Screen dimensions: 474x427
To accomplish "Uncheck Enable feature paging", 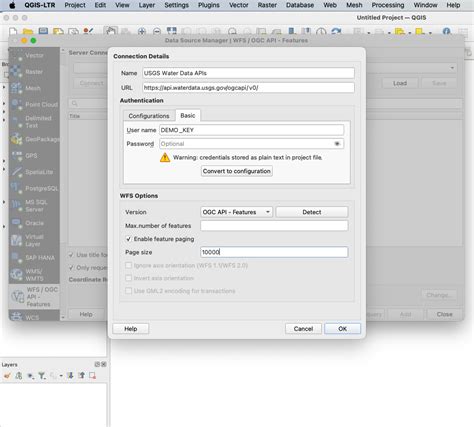I will (128, 239).
